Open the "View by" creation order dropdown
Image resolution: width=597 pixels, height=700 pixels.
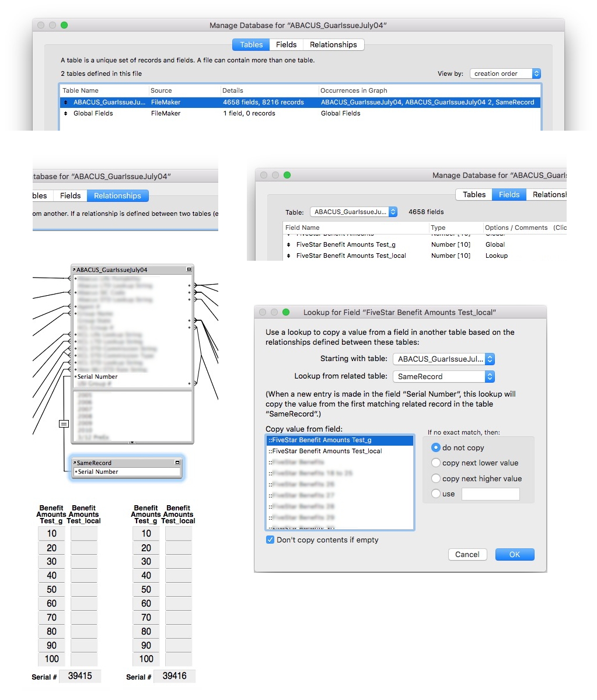point(505,73)
